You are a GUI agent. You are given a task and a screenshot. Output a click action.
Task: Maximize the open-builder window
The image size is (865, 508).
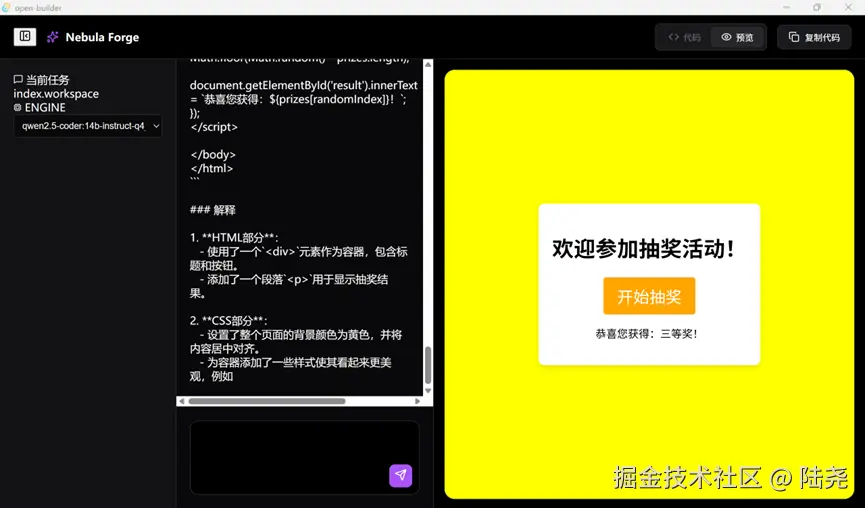click(817, 7)
